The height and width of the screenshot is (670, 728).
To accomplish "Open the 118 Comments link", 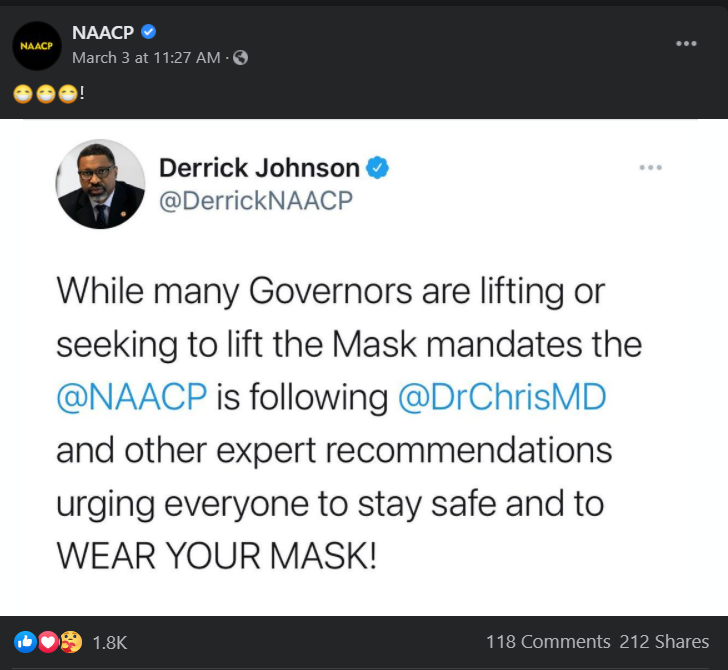I will coord(548,642).
